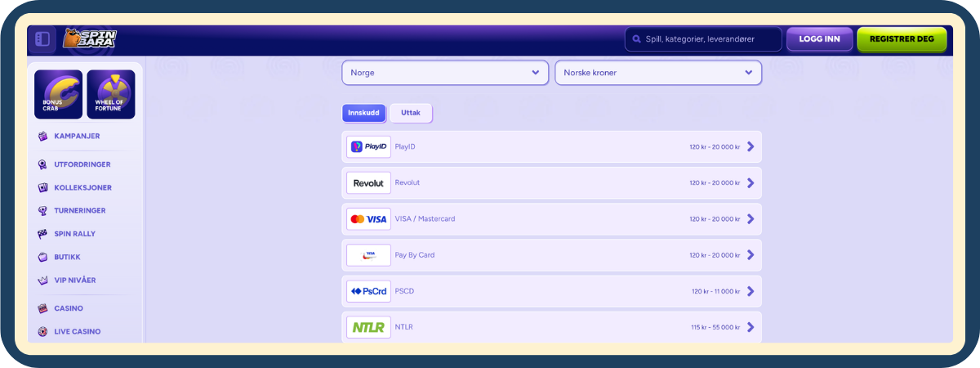Click the Kampanjer gift icon
The height and width of the screenshot is (368, 980).
pyautogui.click(x=42, y=136)
